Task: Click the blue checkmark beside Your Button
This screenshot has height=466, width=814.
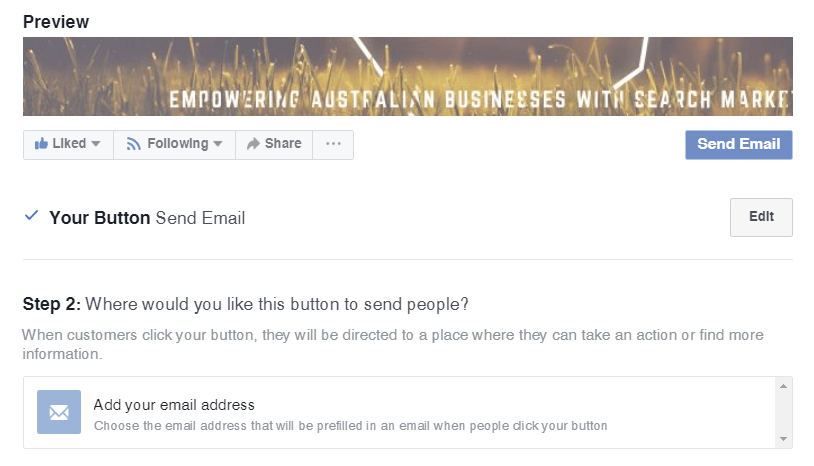Action: [32, 215]
